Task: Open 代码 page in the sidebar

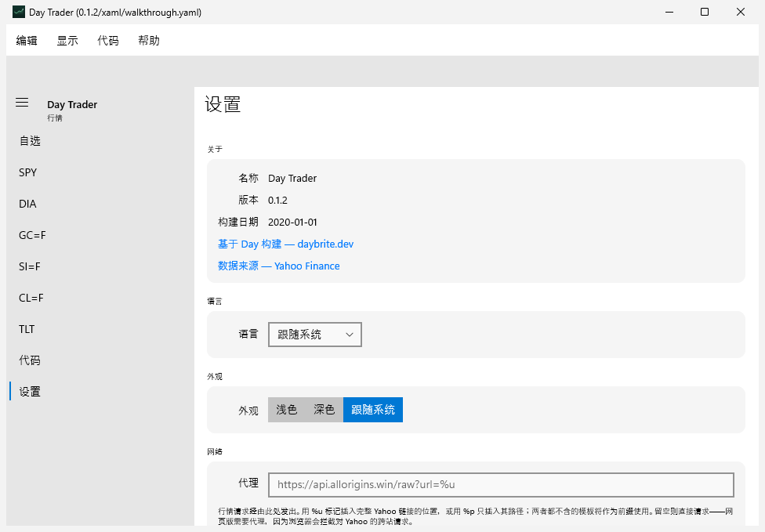Action: point(100,360)
